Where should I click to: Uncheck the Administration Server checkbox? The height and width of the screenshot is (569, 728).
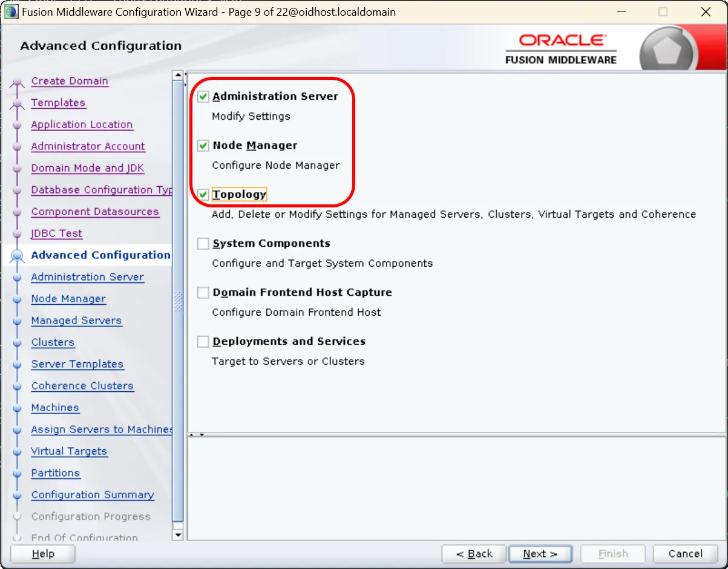tap(203, 97)
